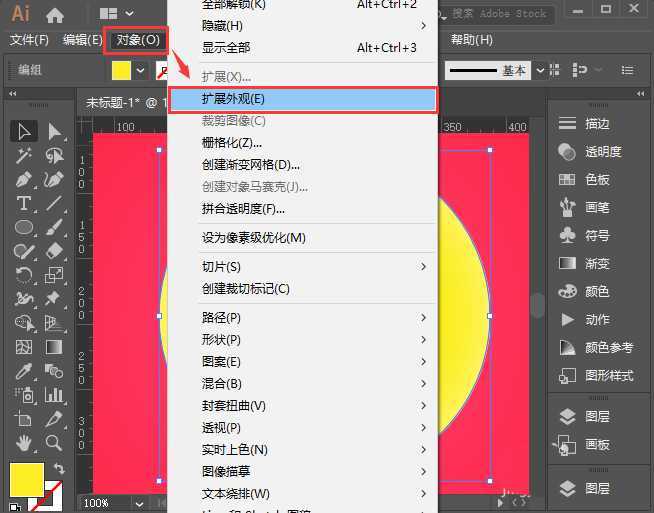
Task: Click large yellow fill swatch in toolbox
Action: coord(27,480)
